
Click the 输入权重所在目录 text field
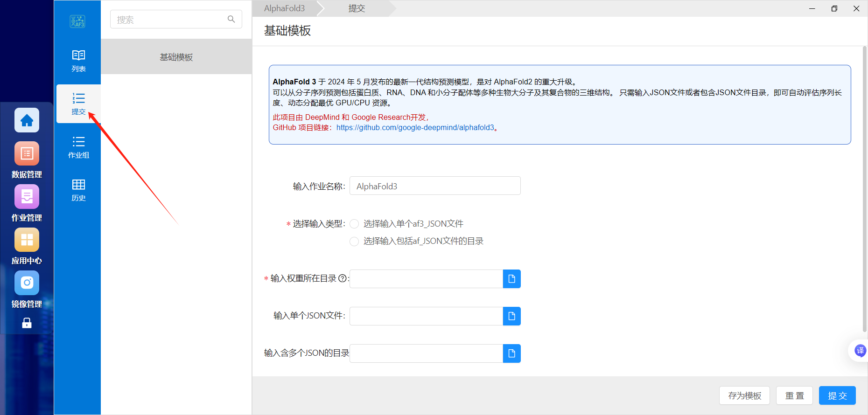point(426,279)
